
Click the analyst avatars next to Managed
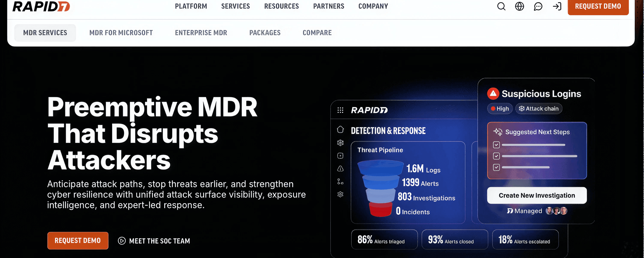556,211
